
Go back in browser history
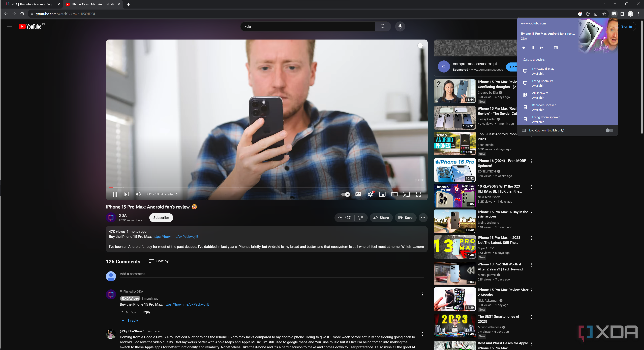coord(6,14)
